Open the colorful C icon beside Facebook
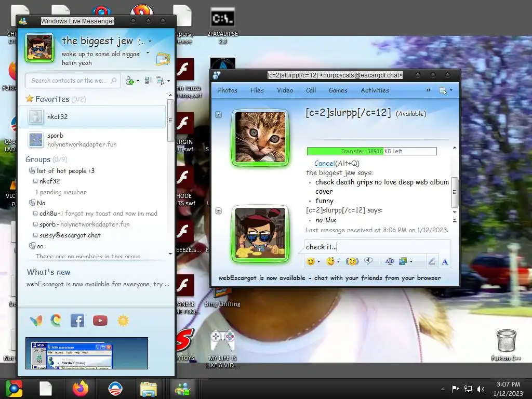532x399 pixels. coord(56,321)
